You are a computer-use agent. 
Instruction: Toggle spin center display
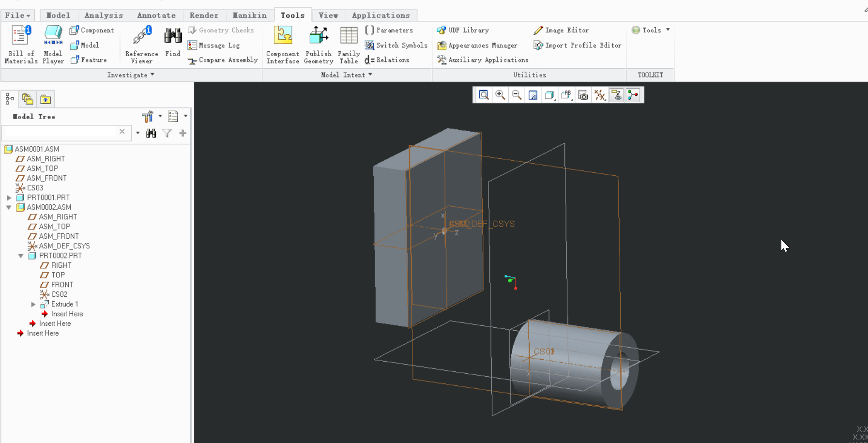click(633, 95)
